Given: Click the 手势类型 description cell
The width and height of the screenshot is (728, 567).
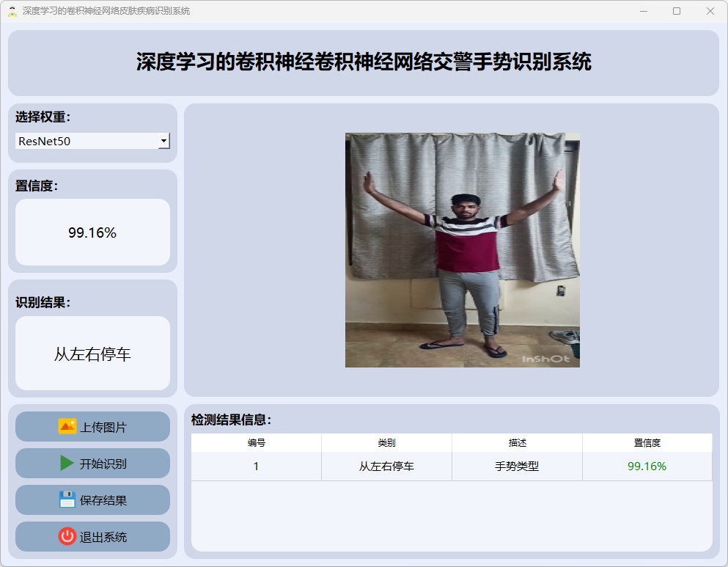Looking at the screenshot, I should pos(517,467).
